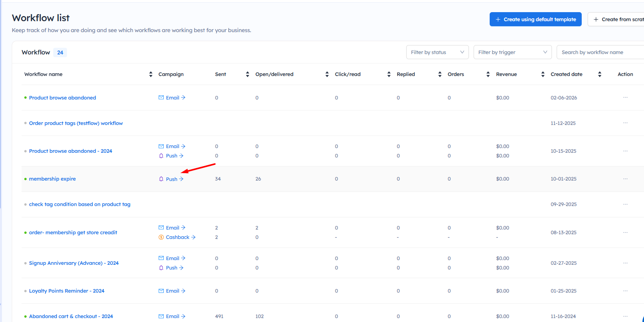
Task: Open Loyalty Points Reminder - 2024 workflow
Action: [67, 291]
